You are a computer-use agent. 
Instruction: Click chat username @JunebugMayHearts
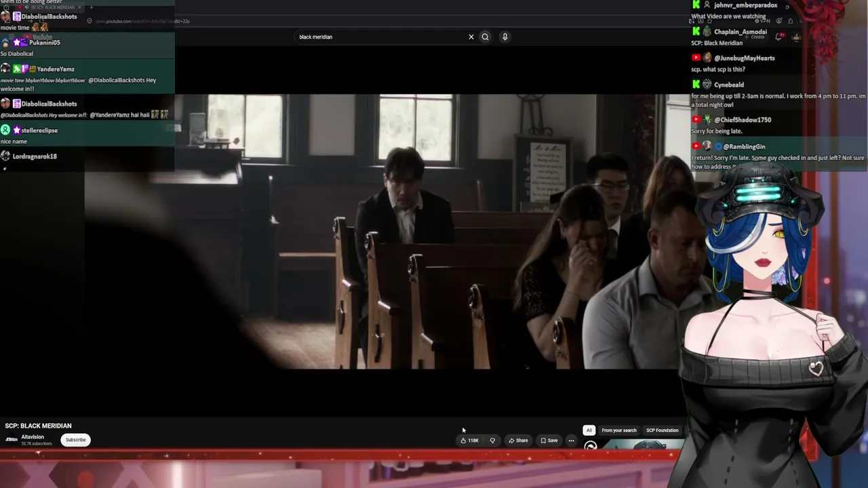pyautogui.click(x=745, y=58)
